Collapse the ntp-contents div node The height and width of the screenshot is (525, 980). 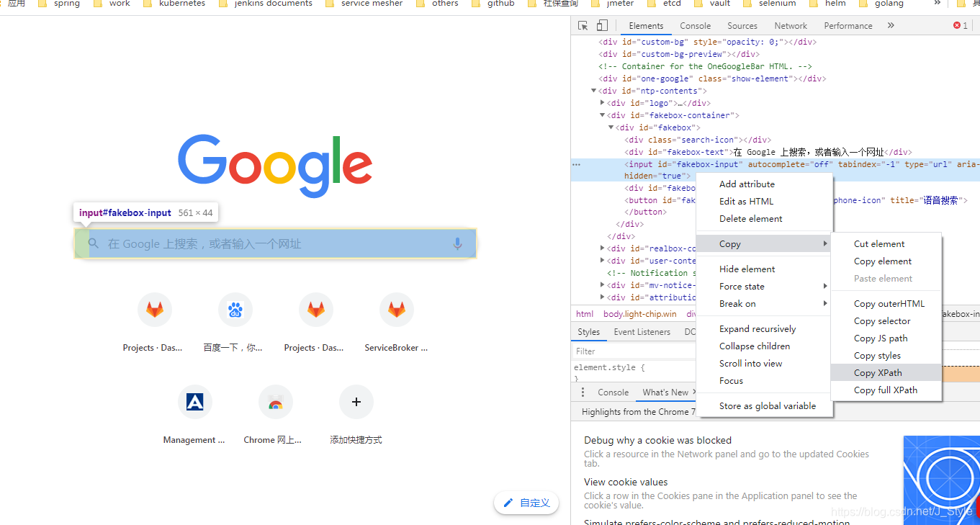click(x=594, y=91)
